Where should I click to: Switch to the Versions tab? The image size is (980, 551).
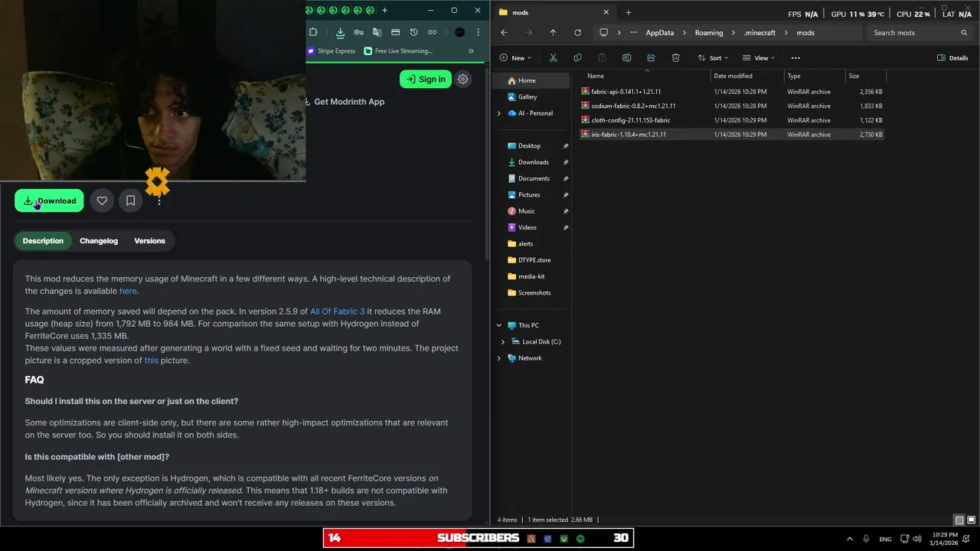(149, 240)
